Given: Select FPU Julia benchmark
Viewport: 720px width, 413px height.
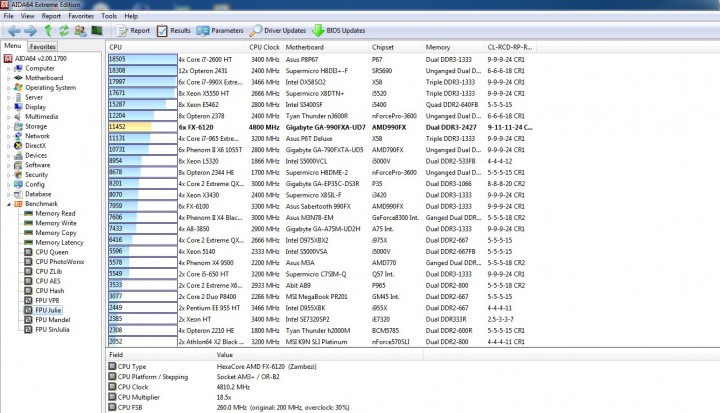Looking at the screenshot, I should (48, 310).
